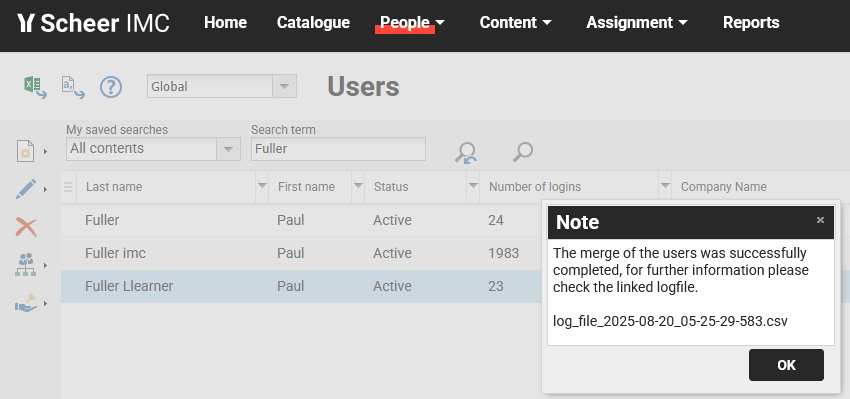Viewport: 850px width, 399px height.
Task: Click the pencil edit icon
Action: (25, 189)
